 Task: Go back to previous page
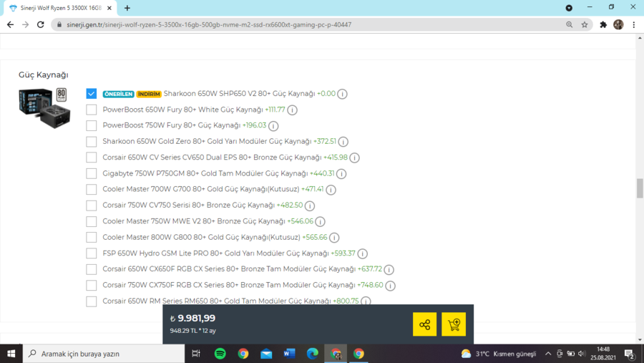click(x=10, y=24)
